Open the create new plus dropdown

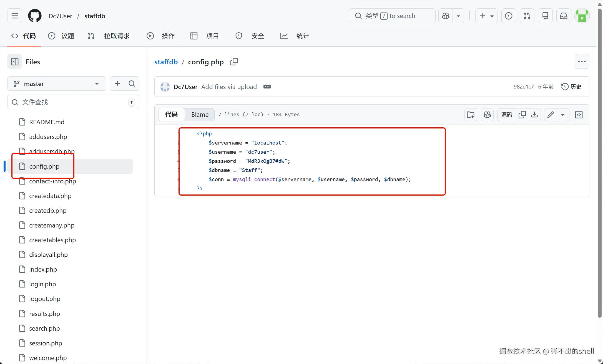tap(486, 16)
